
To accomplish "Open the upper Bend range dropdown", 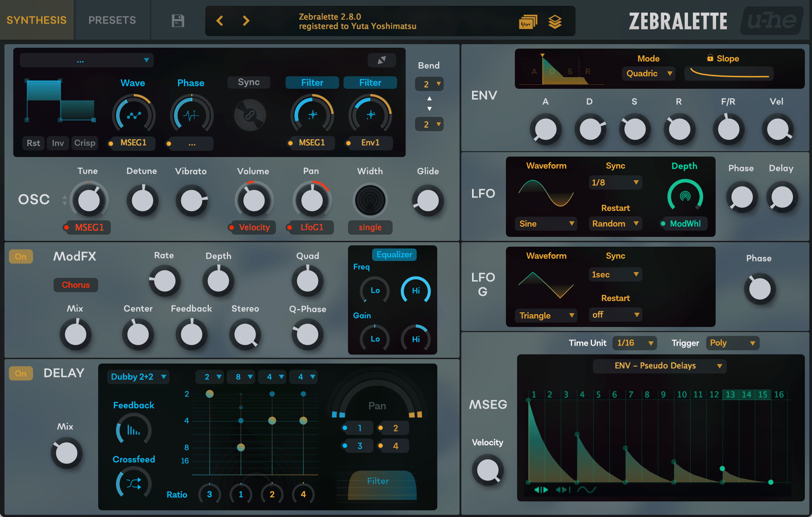I will pyautogui.click(x=430, y=84).
